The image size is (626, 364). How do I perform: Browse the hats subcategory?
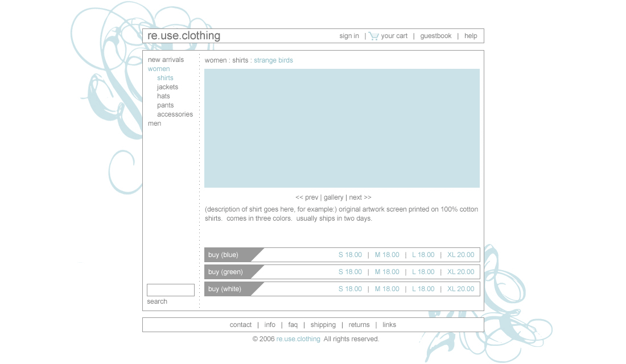[x=163, y=96]
